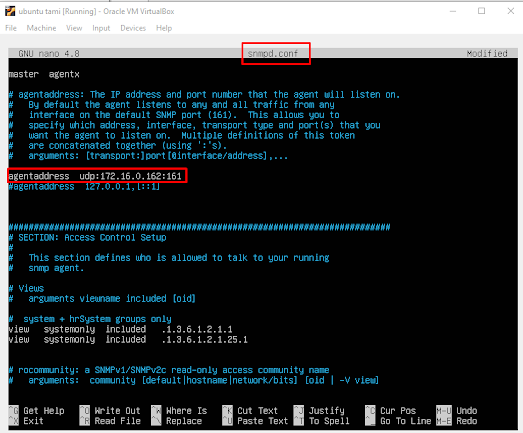Screen dimensions: 523x433
Task: Open the File menu
Action: tap(11, 28)
